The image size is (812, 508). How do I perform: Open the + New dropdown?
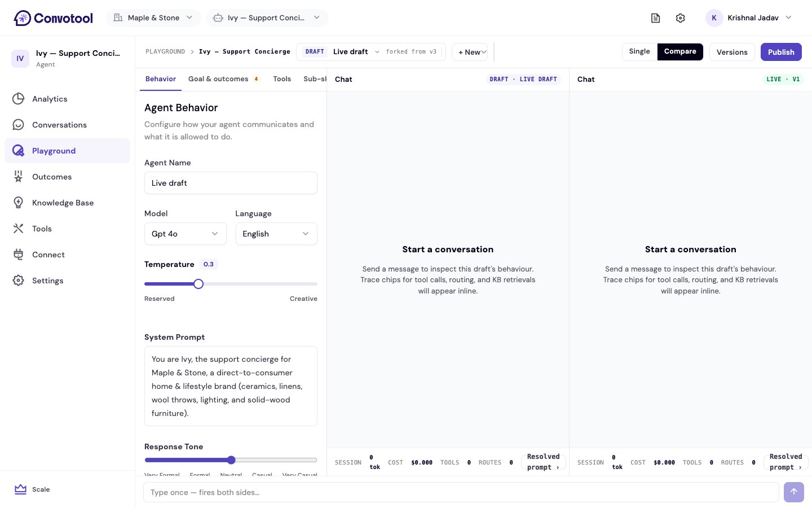[470, 52]
